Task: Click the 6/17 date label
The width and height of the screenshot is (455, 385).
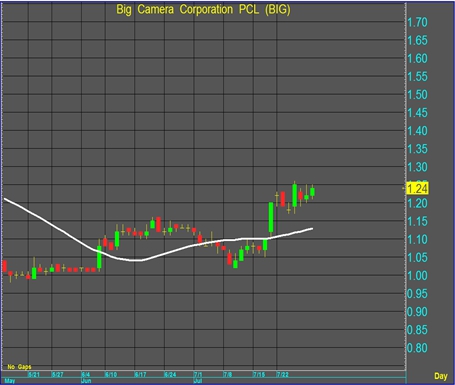Action: (141, 374)
